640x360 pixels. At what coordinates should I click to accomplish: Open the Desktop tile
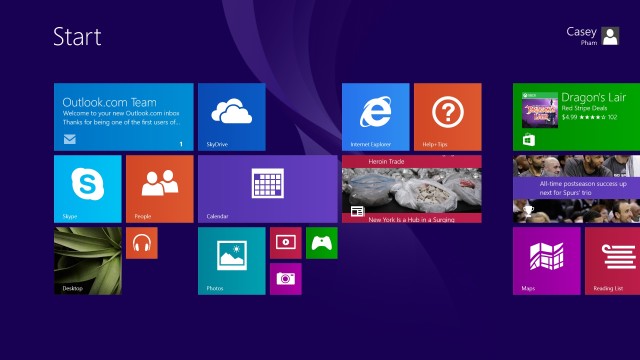(87, 261)
